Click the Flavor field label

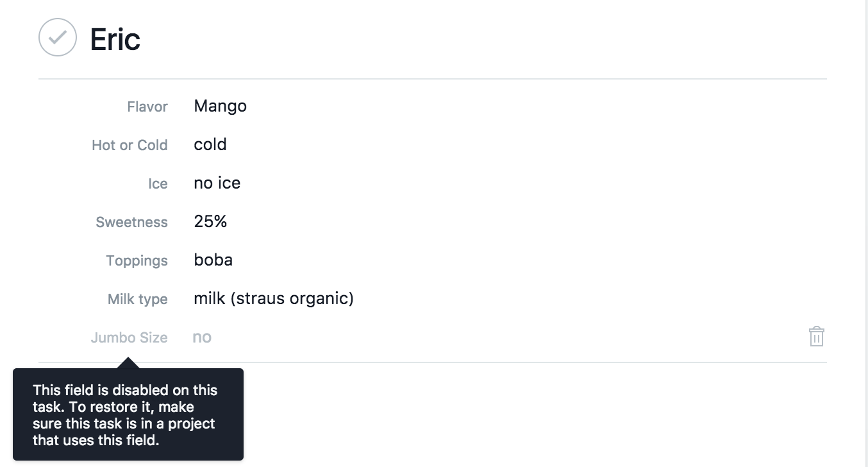click(147, 106)
